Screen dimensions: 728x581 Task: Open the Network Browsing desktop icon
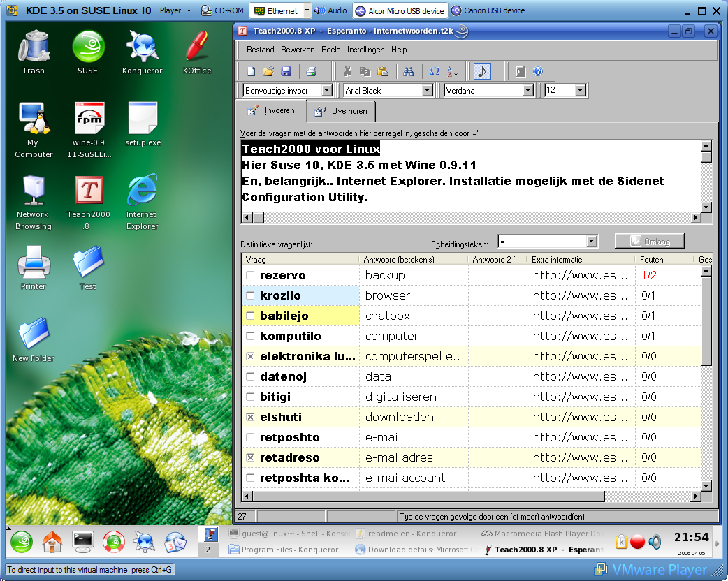click(x=34, y=203)
